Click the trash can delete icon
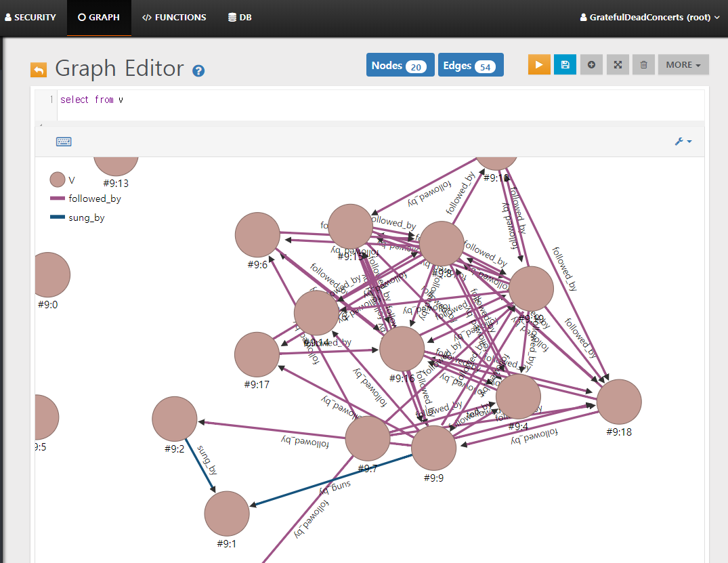Viewport: 728px width, 563px height. [643, 64]
